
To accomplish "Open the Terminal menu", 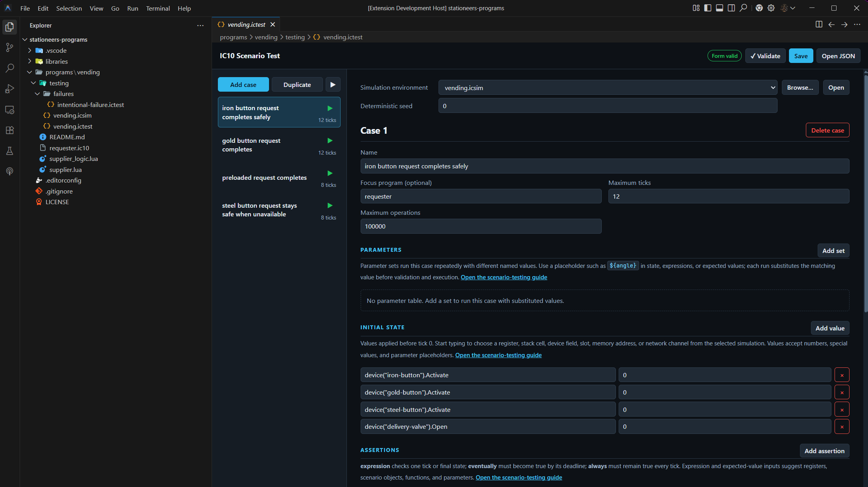I will click(158, 8).
